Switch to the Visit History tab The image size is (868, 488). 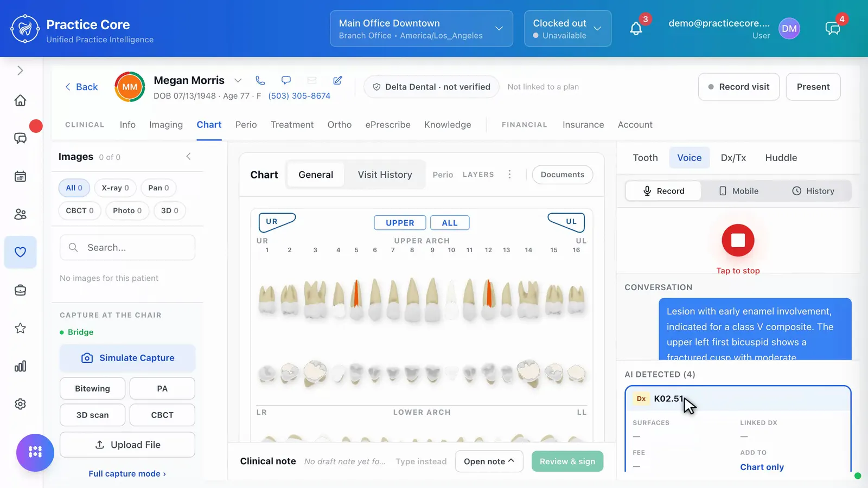tap(385, 175)
